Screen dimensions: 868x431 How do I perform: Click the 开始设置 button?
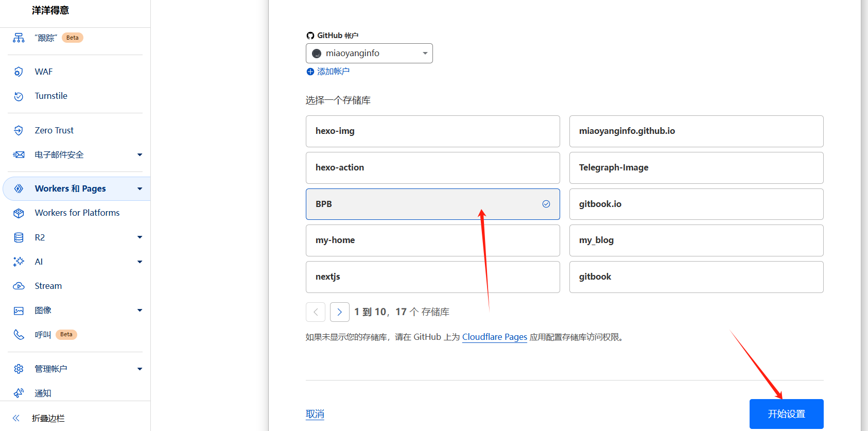(x=786, y=414)
